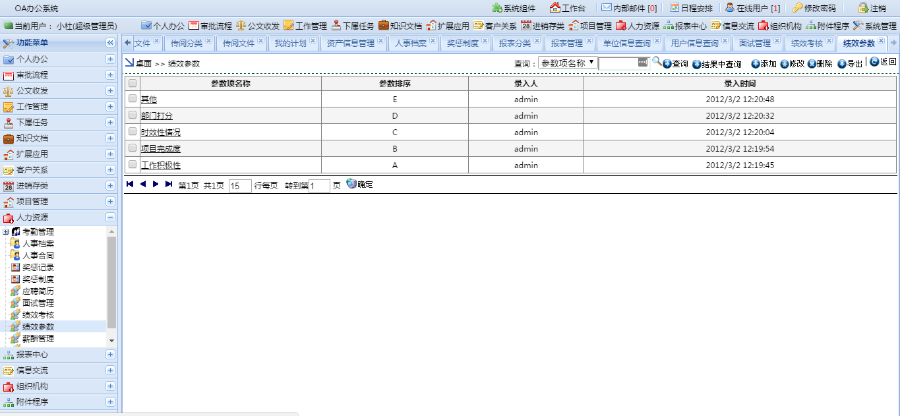Check the box for the 工作积极性 row
The height and width of the screenshot is (416, 900).
[x=133, y=164]
